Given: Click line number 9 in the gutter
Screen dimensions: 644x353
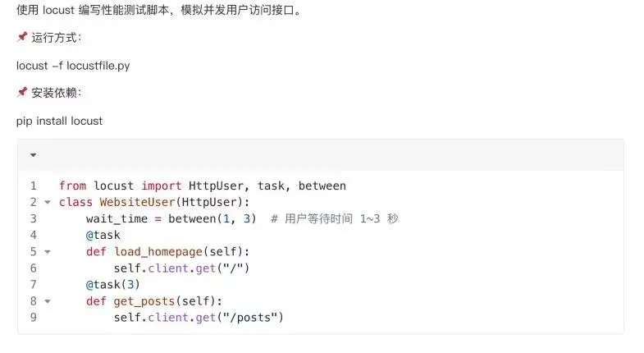Looking at the screenshot, I should pyautogui.click(x=33, y=318).
